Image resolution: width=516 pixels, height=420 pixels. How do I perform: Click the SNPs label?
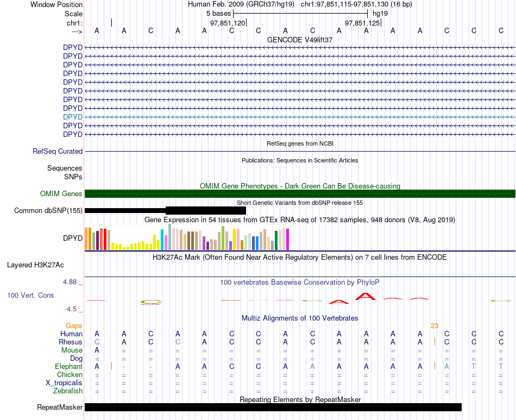pyautogui.click(x=73, y=177)
